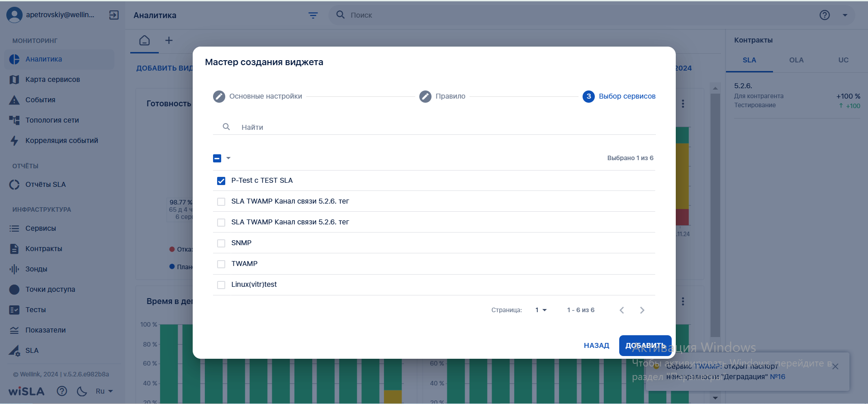Open Контракты document icon
Image resolution: width=868 pixels, height=404 pixels.
coord(14,249)
